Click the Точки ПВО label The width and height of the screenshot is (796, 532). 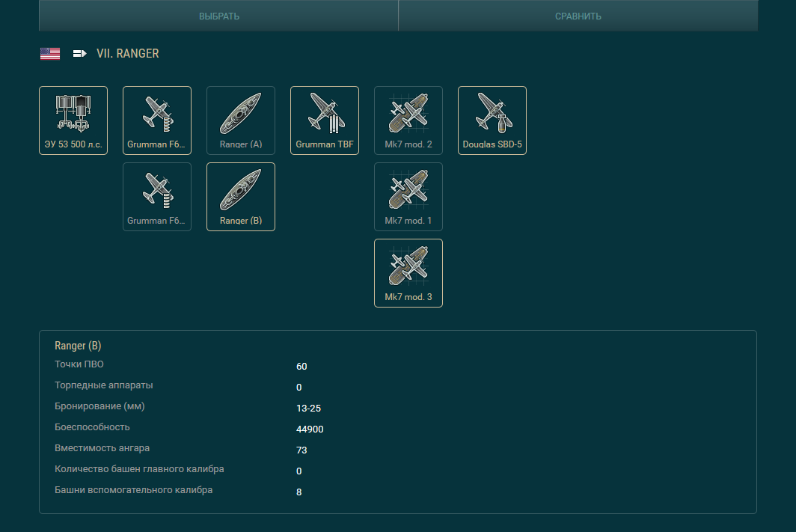[79, 364]
